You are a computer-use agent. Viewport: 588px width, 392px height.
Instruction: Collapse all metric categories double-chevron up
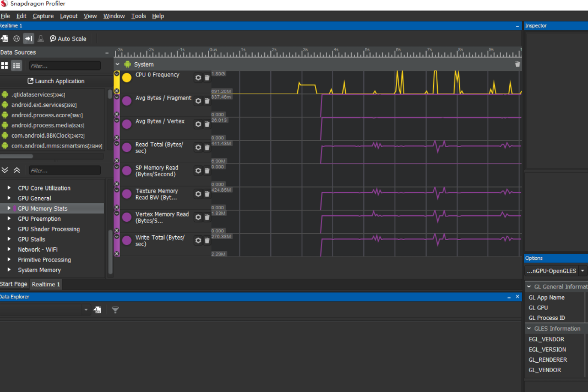(x=17, y=170)
